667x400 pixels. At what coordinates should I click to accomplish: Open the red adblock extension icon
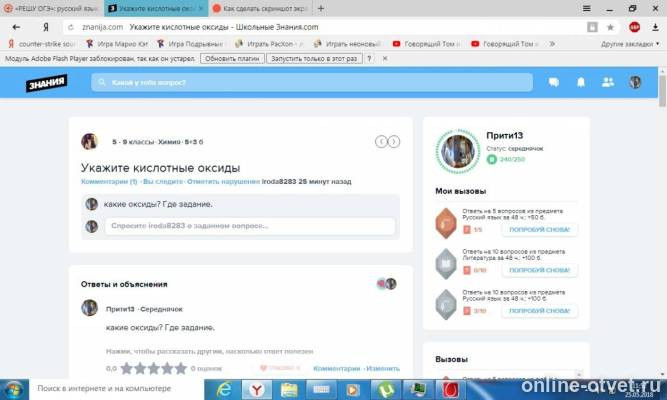(x=634, y=27)
